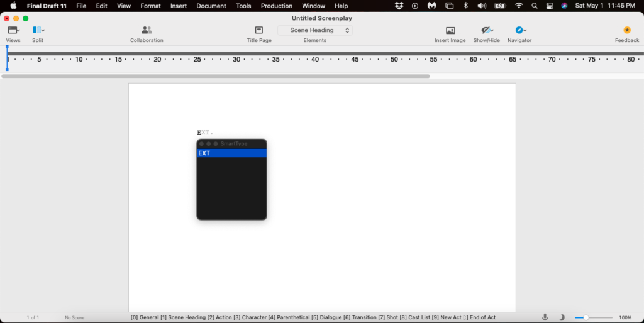
Task: Open the Format menu
Action: click(150, 6)
